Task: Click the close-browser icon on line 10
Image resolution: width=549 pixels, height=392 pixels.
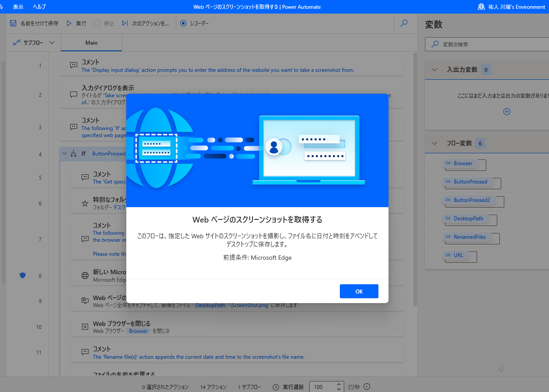Action: (x=85, y=327)
